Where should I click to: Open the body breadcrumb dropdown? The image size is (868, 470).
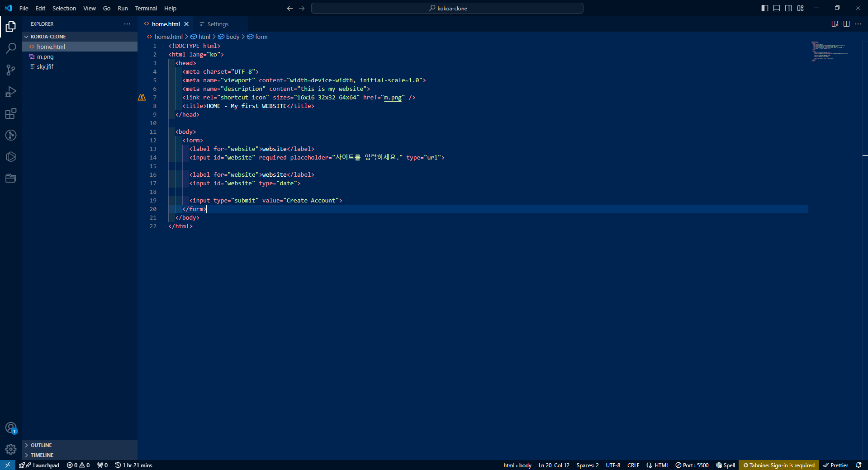click(x=229, y=37)
